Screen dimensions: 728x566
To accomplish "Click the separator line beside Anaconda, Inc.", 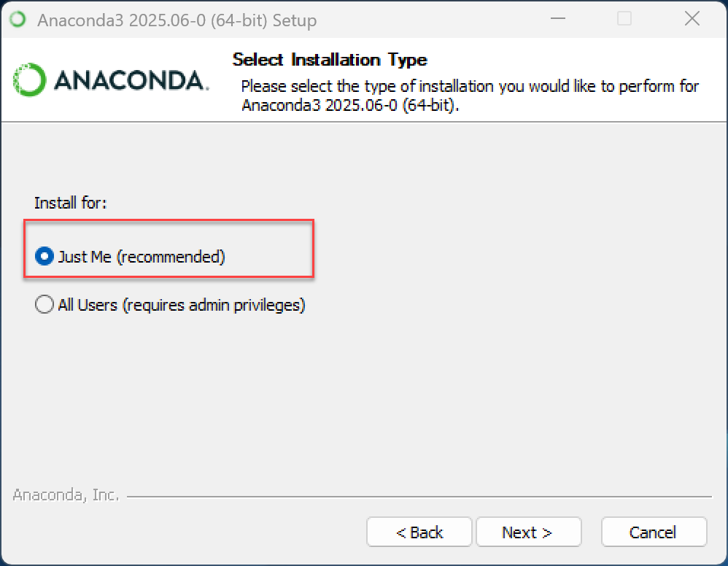I will pos(419,497).
